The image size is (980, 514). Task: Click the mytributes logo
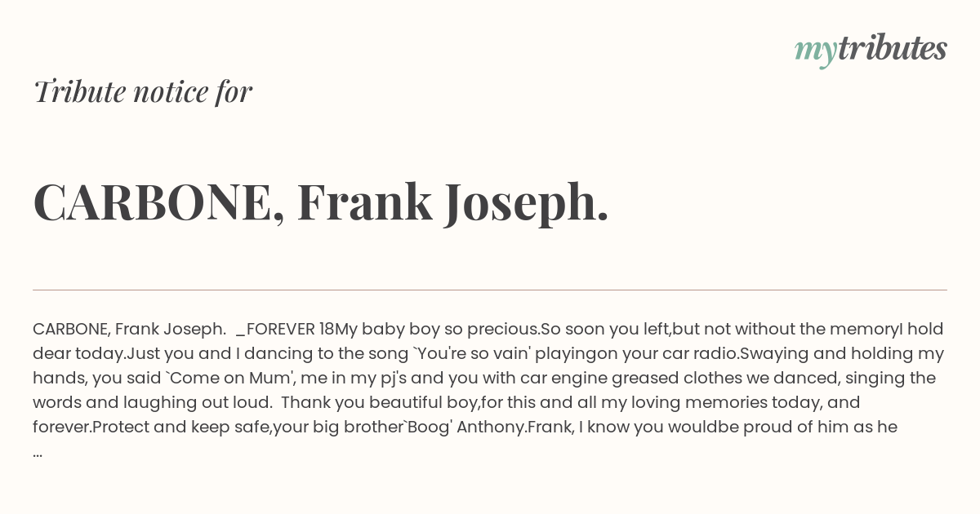coord(871,50)
